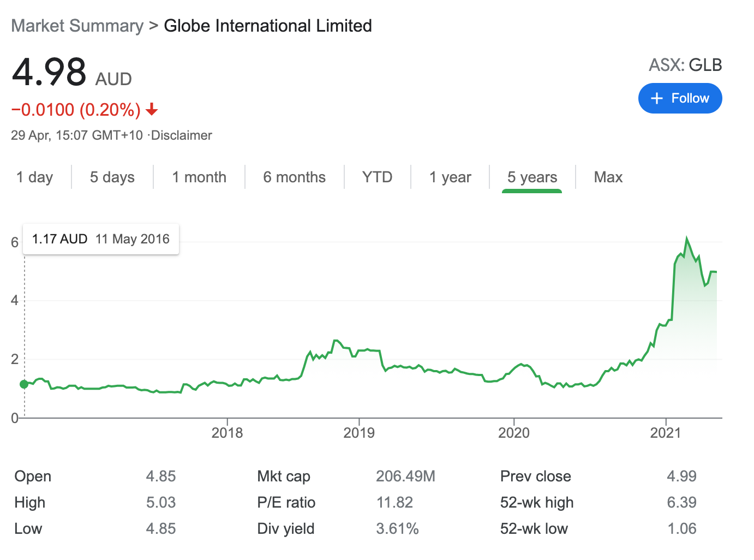Click the P/E ratio value 11.82
Viewport: 754px width, 560px height.
pyautogui.click(x=395, y=502)
